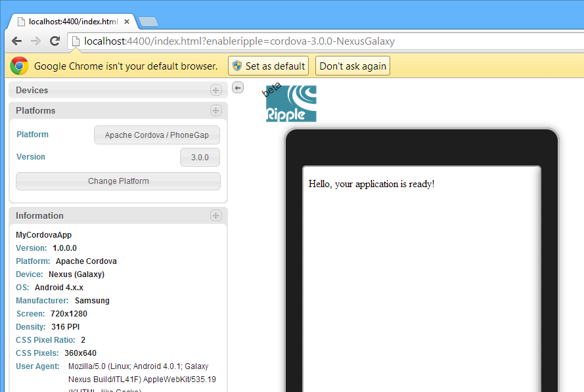Viewport: 584px width, 392px height.
Task: Click the Information panel move icon
Action: click(215, 215)
